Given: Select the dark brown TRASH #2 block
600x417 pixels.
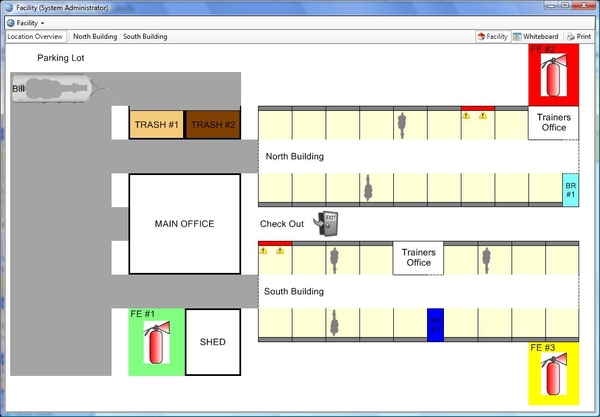Looking at the screenshot, I should pyautogui.click(x=213, y=125).
